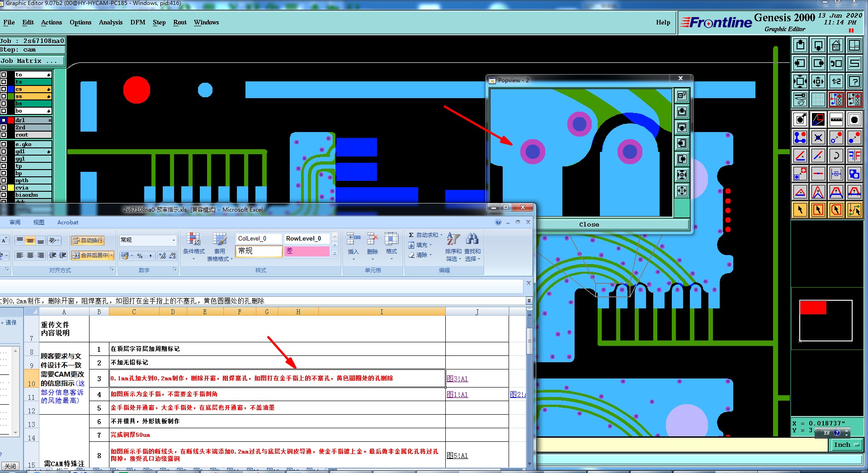Click the delete feature blue X icon
Image resolution: width=868 pixels, height=473 pixels.
pos(818,138)
